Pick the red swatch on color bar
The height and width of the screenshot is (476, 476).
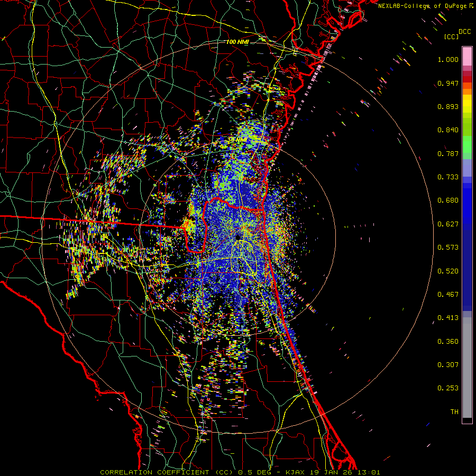pos(467,79)
